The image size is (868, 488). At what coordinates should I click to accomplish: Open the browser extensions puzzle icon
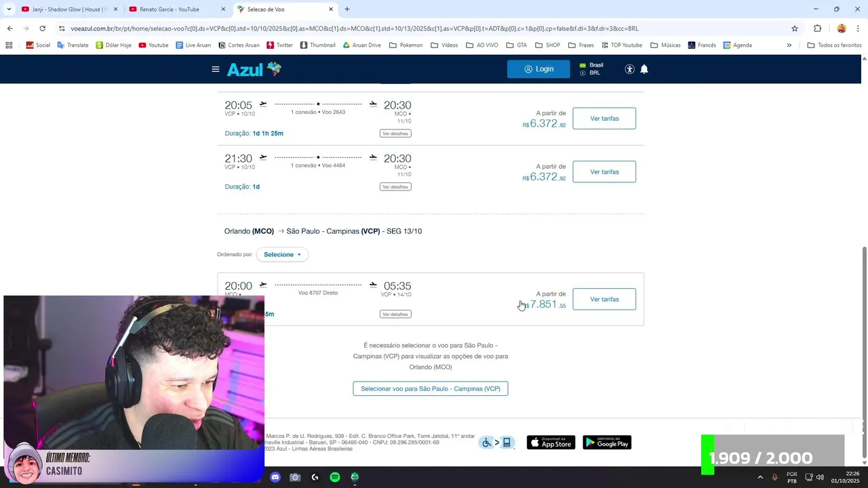point(817,28)
